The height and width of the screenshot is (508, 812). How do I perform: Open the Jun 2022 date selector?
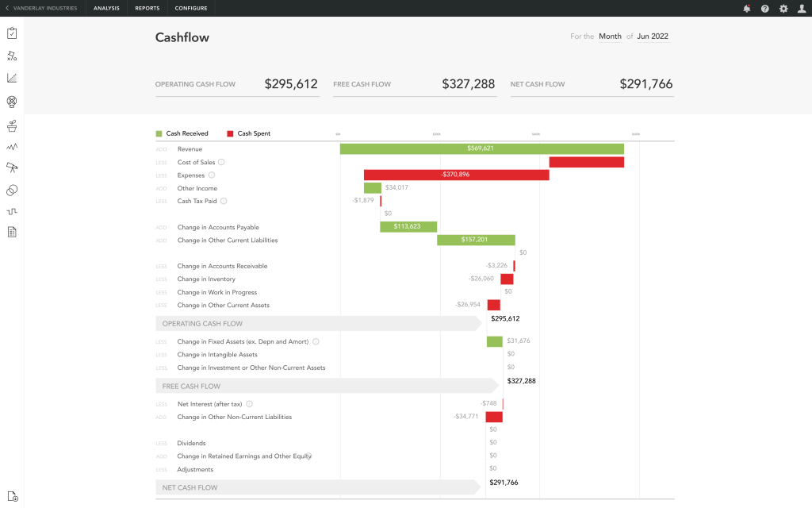click(x=653, y=37)
